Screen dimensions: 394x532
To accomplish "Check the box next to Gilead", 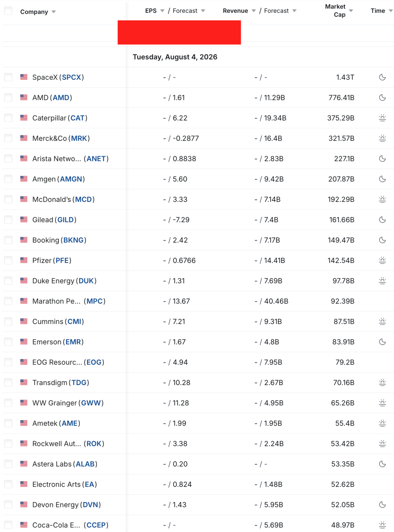I will [8, 220].
